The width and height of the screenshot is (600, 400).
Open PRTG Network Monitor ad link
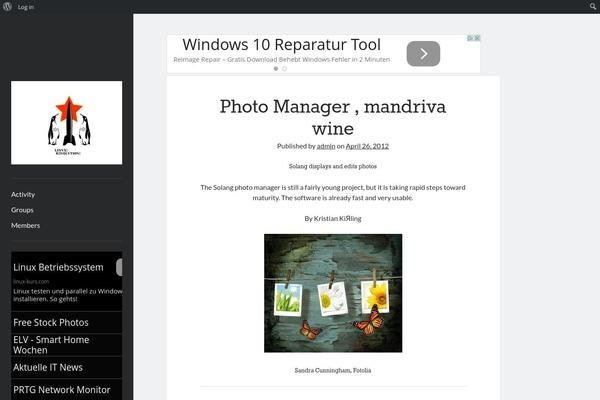point(62,390)
